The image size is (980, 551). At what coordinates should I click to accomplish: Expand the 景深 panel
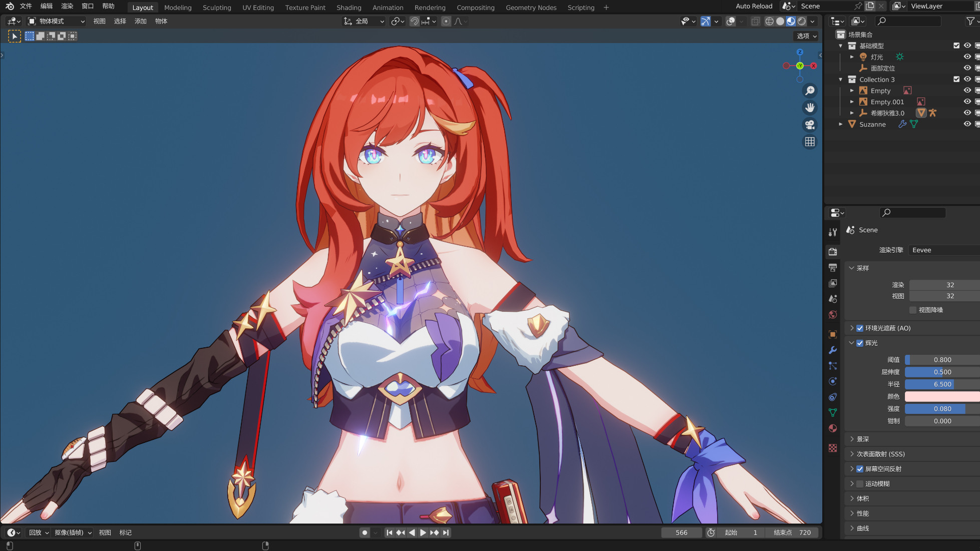[x=862, y=439]
